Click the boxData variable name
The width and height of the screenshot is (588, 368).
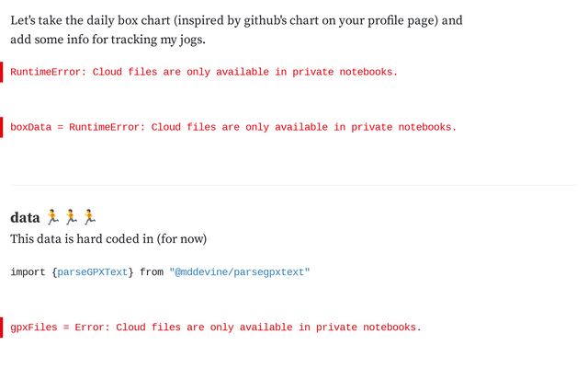click(x=30, y=127)
